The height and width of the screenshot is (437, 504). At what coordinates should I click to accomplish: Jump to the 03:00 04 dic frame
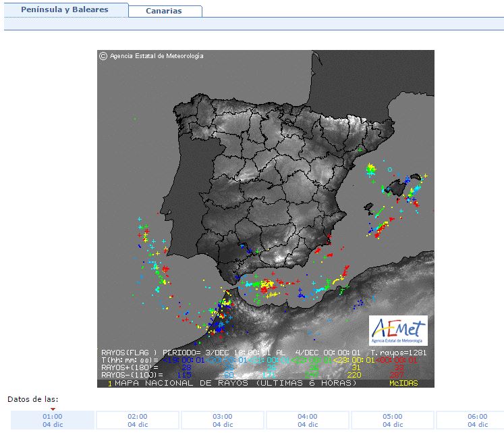(223, 420)
